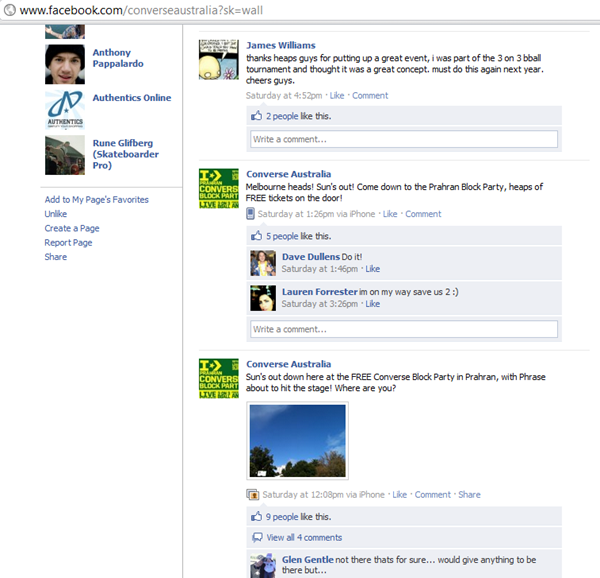Click 'Write a comment' under James Williams' post
Image resolution: width=600 pixels, height=578 pixels.
[x=404, y=139]
